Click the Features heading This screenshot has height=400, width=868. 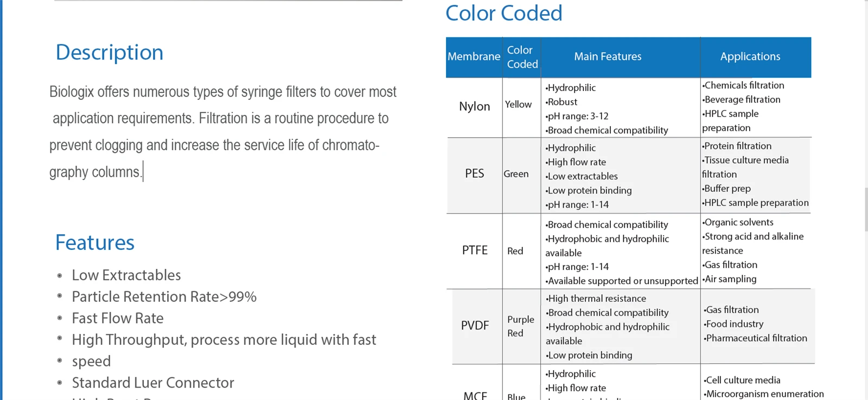(95, 243)
